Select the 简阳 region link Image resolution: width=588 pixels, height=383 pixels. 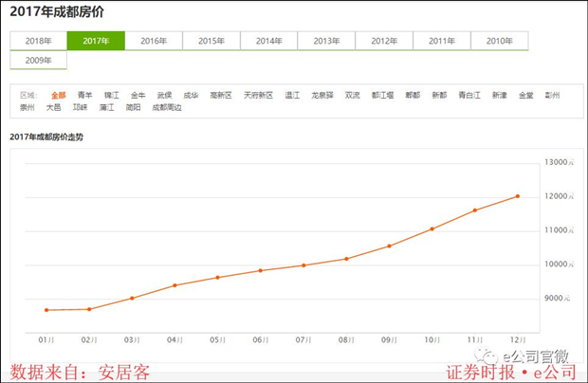click(x=133, y=107)
